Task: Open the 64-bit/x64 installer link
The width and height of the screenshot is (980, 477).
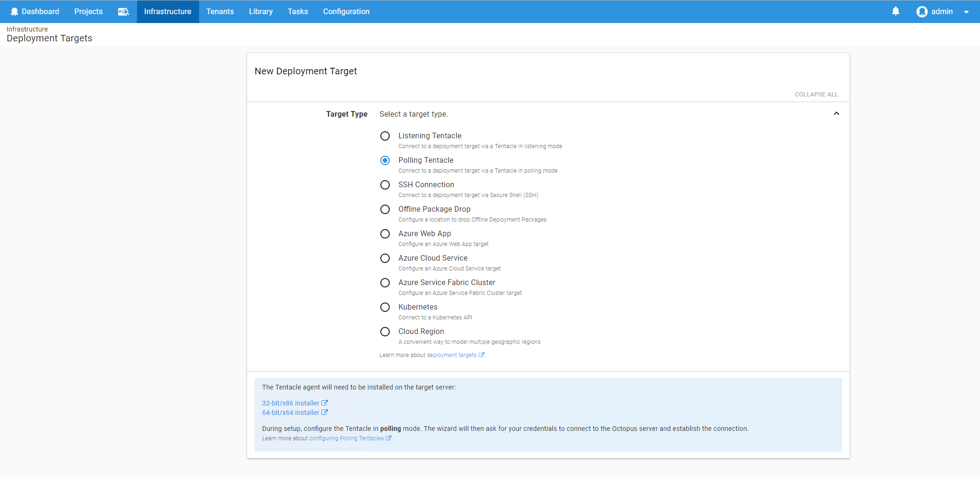Action: [290, 413]
